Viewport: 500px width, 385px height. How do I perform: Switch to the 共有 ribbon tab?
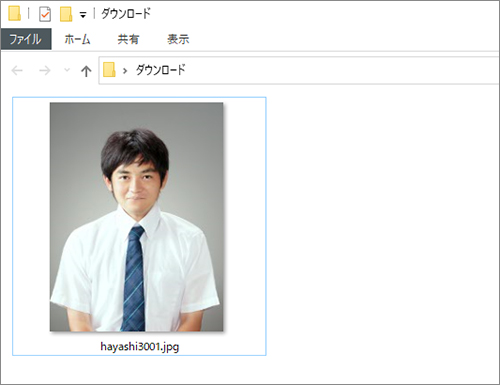pos(128,39)
